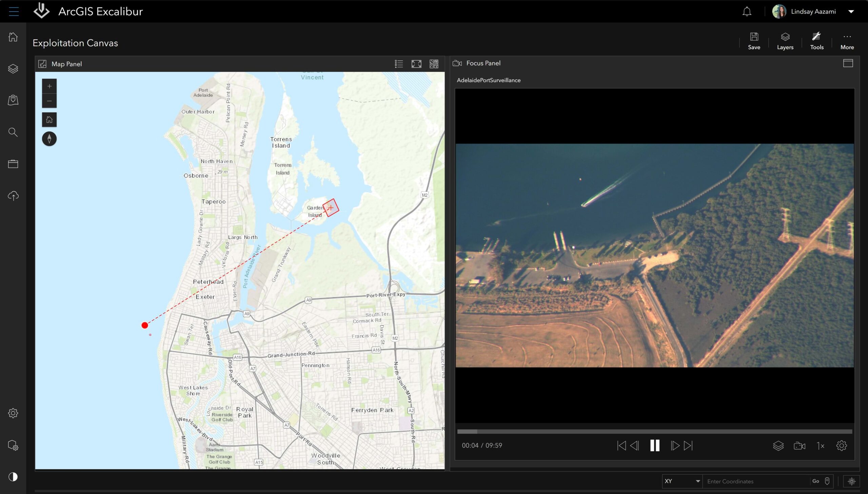Open the More options menu
The height and width of the screenshot is (494, 868).
tap(847, 41)
